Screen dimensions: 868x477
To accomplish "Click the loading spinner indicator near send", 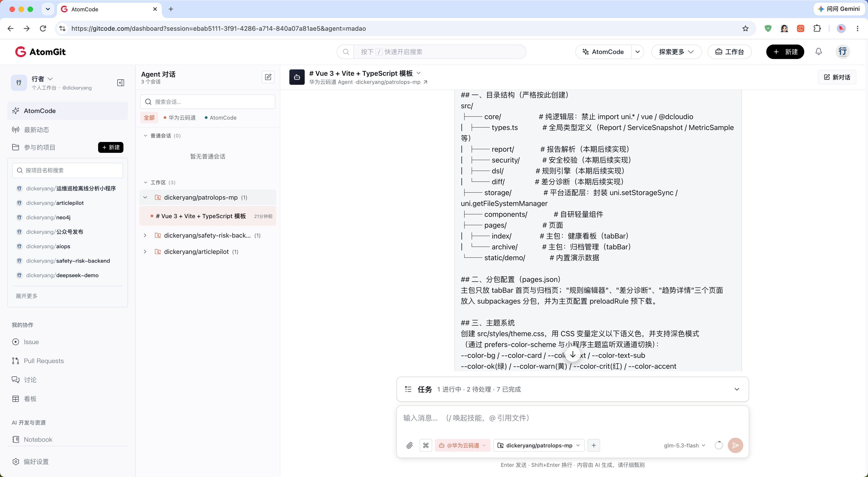I will (718, 445).
